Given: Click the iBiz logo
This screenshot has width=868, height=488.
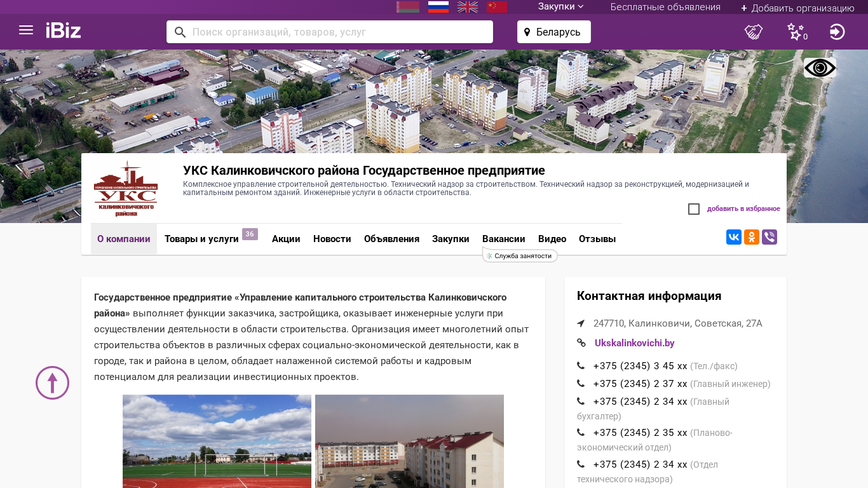Looking at the screenshot, I should click(64, 30).
